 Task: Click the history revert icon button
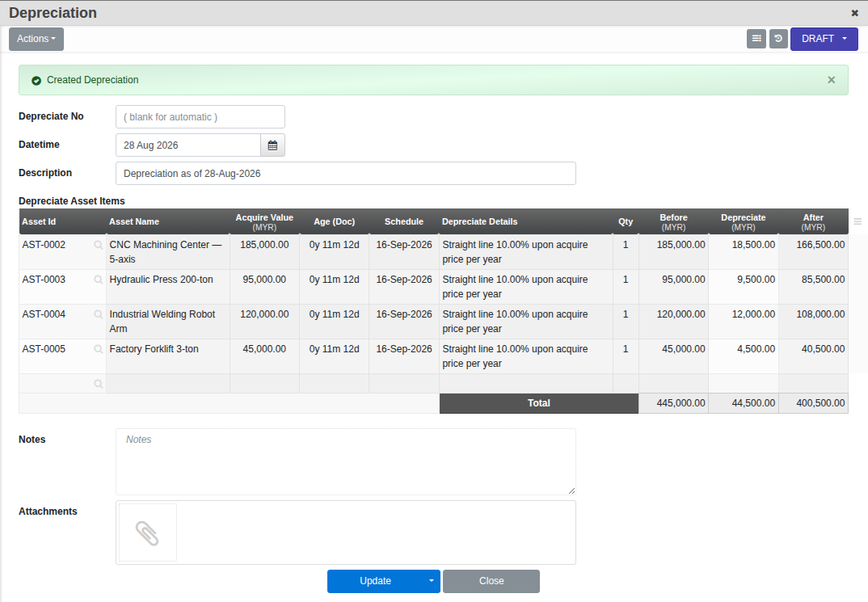pos(778,39)
